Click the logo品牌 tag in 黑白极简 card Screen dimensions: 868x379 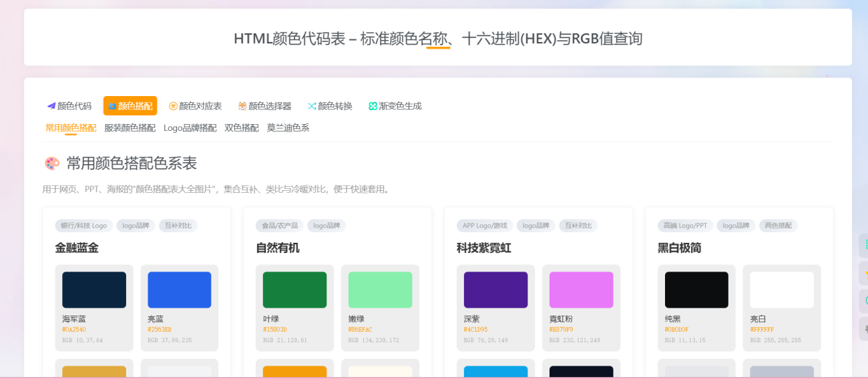736,226
